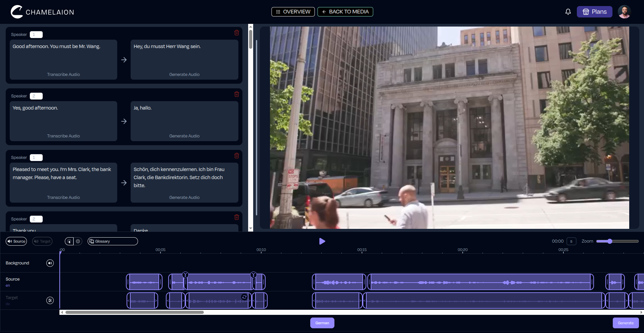The image size is (644, 333).
Task: Click the transcript panel vertical scrollbar thumb
Action: coord(250,39)
